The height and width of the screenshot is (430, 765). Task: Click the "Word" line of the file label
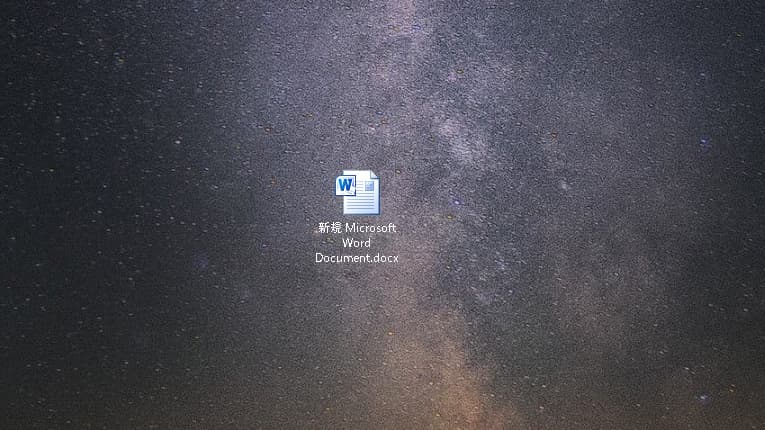(x=357, y=243)
